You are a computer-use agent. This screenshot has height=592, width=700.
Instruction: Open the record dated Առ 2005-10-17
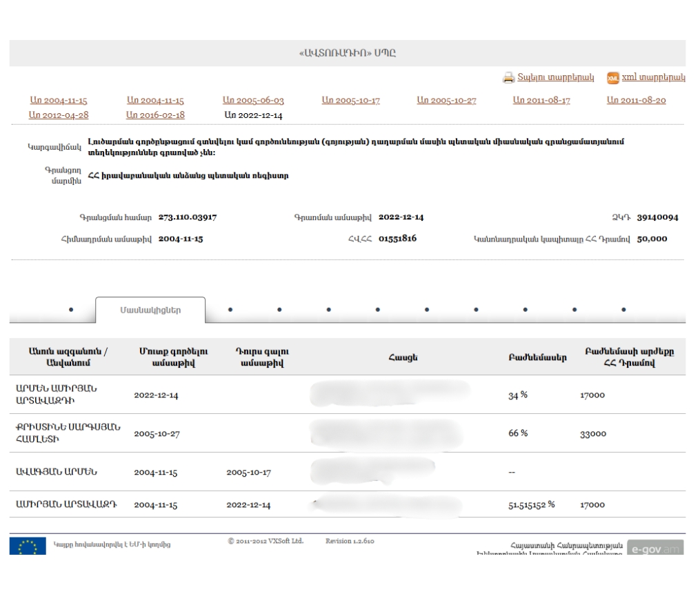tap(350, 101)
